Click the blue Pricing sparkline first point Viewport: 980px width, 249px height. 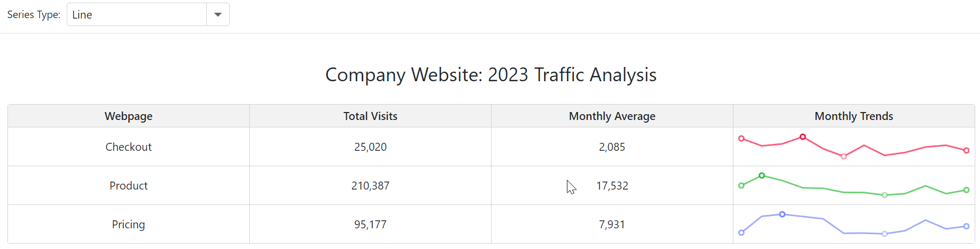(x=741, y=233)
